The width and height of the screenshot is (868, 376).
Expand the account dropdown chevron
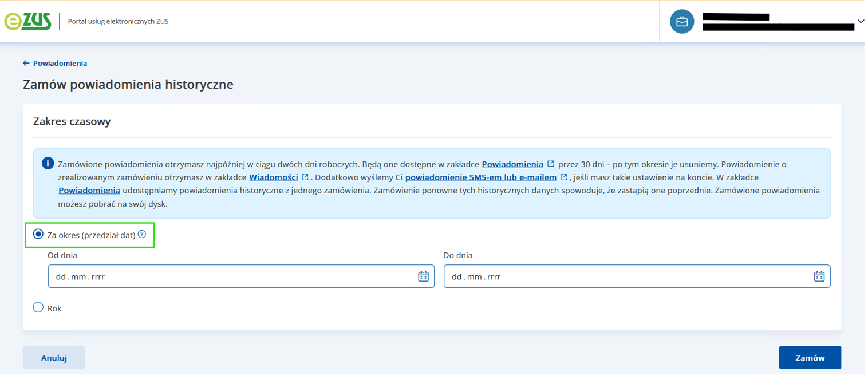861,22
